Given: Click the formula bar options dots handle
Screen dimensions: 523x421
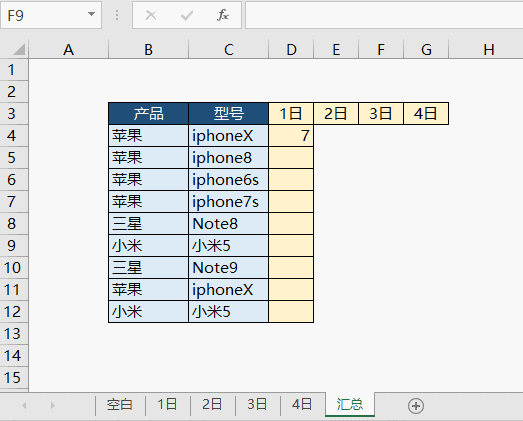Looking at the screenshot, I should coord(117,15).
